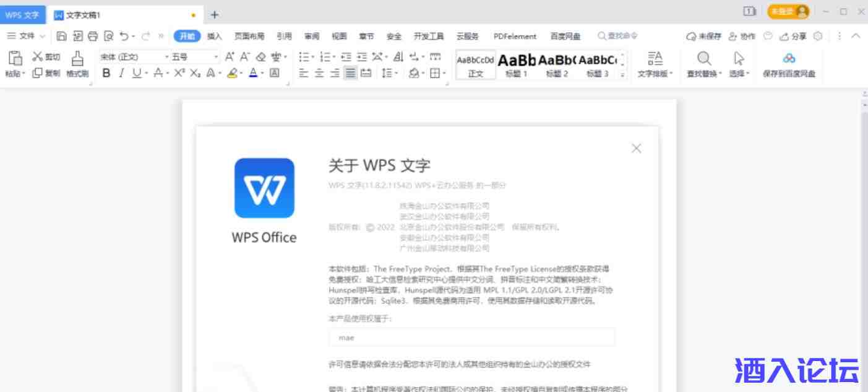Image resolution: width=868 pixels, height=392 pixels.
Task: Click the Format Painter (格式刷) brush icon
Action: click(x=77, y=58)
